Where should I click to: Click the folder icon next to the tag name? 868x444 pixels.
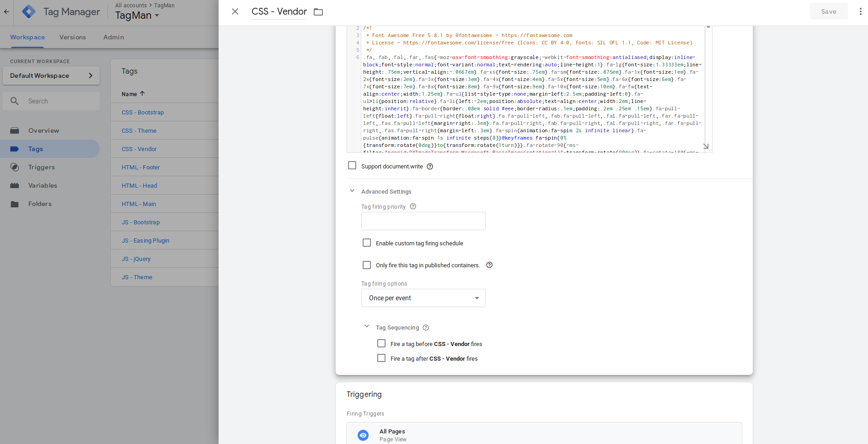pyautogui.click(x=318, y=12)
